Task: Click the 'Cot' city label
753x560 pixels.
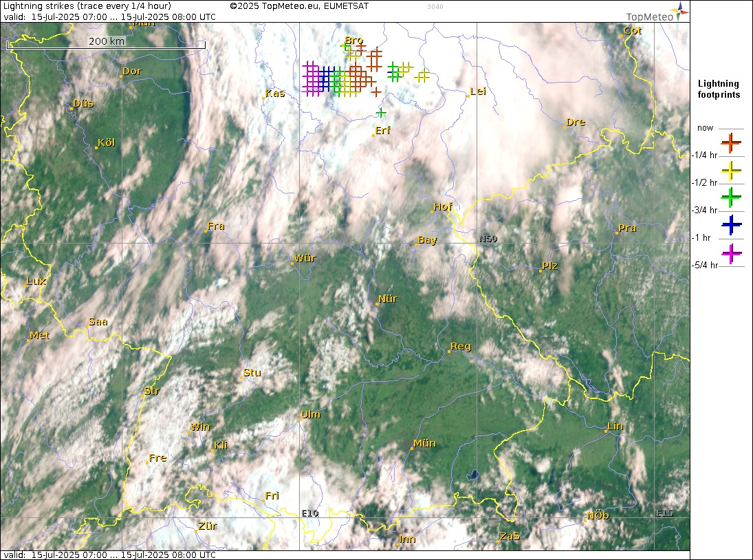Action: pyautogui.click(x=633, y=31)
